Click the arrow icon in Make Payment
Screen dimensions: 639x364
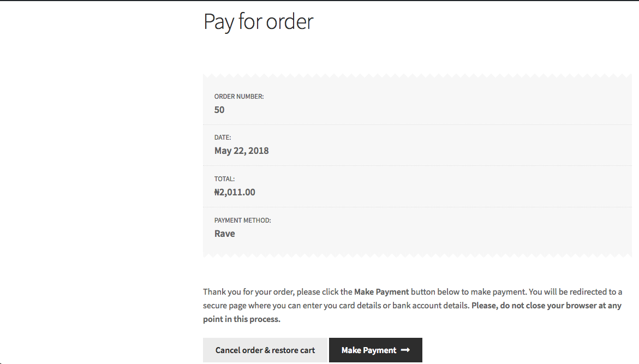(405, 350)
